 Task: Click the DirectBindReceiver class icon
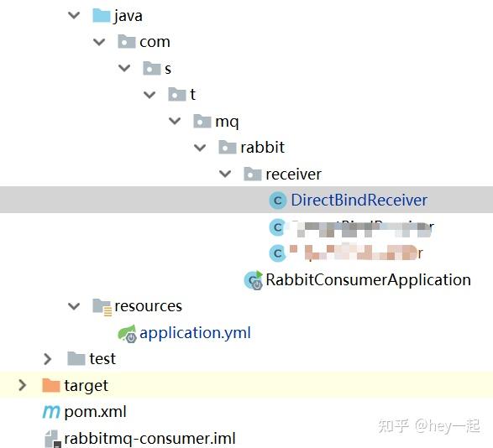(x=278, y=201)
